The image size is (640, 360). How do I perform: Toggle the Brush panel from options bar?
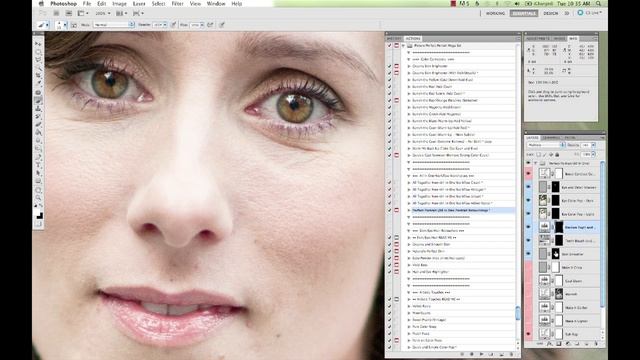click(74, 25)
